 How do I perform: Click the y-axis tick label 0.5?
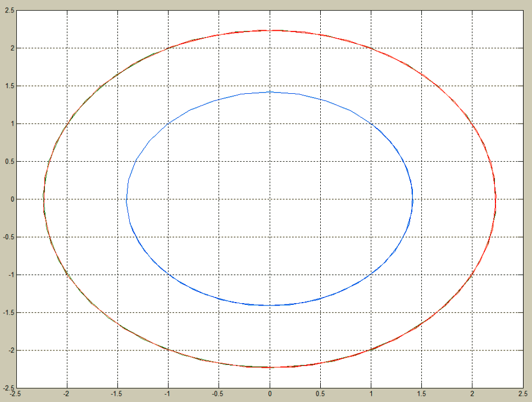click(x=10, y=162)
